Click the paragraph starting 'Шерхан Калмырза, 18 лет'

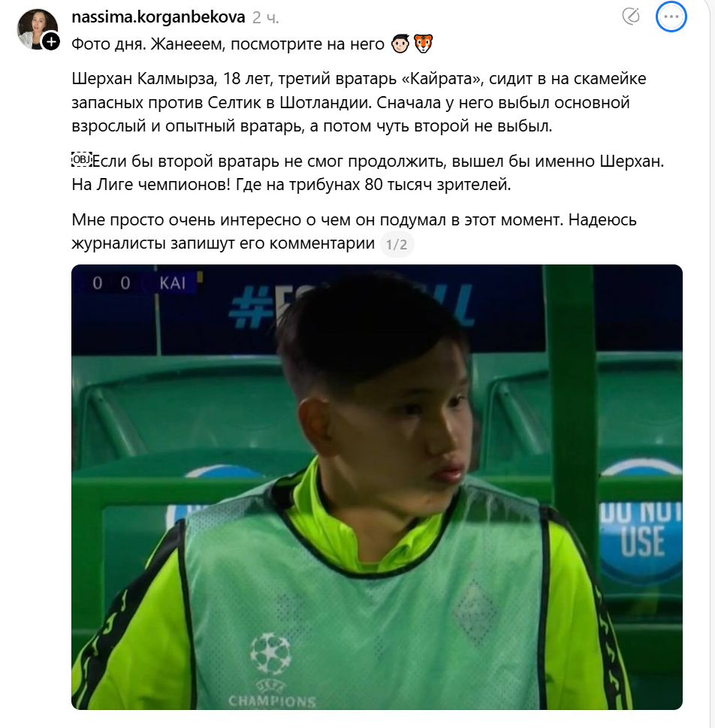(358, 102)
